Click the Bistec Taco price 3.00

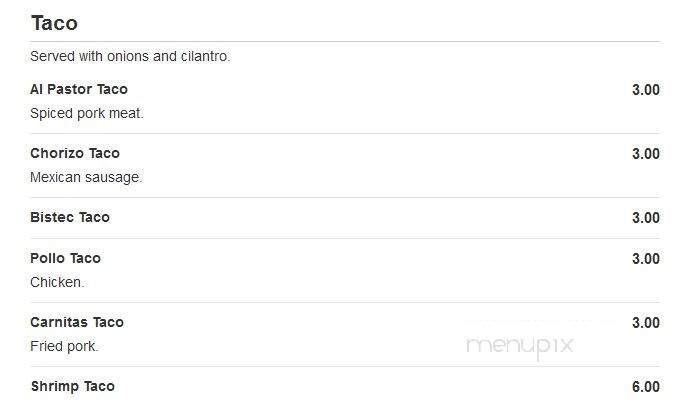pyautogui.click(x=646, y=218)
